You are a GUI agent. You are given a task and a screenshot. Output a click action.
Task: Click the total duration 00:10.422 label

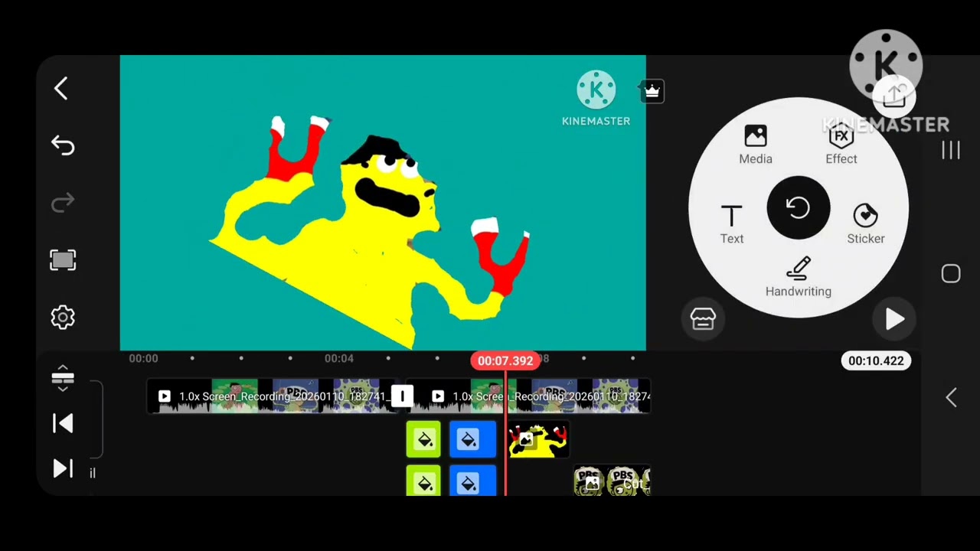pyautogui.click(x=876, y=360)
